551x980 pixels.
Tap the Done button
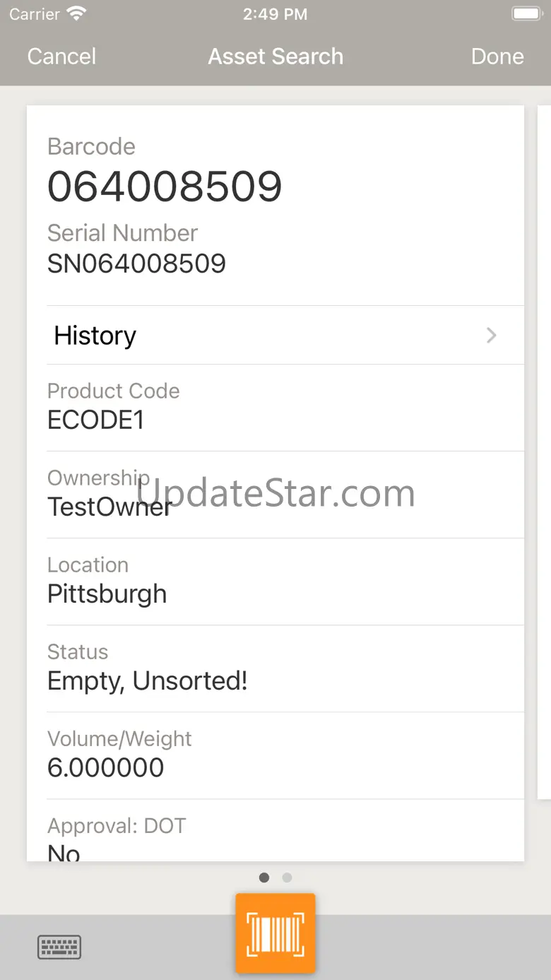click(x=497, y=57)
